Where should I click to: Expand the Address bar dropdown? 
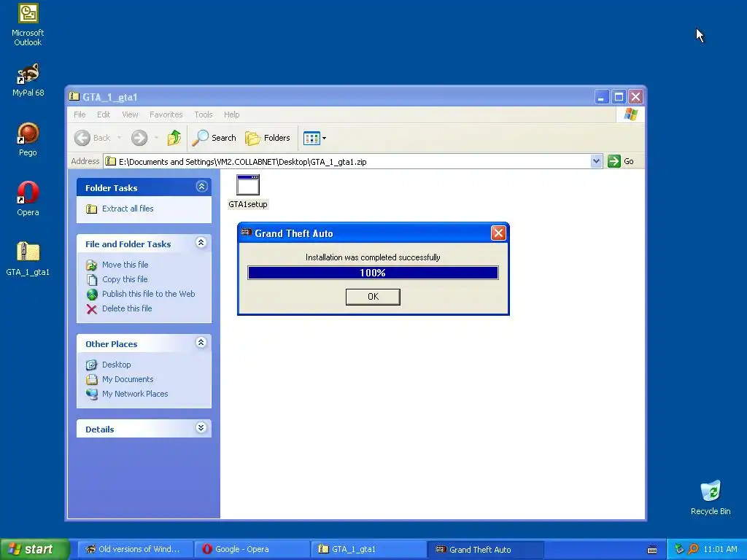click(x=596, y=161)
